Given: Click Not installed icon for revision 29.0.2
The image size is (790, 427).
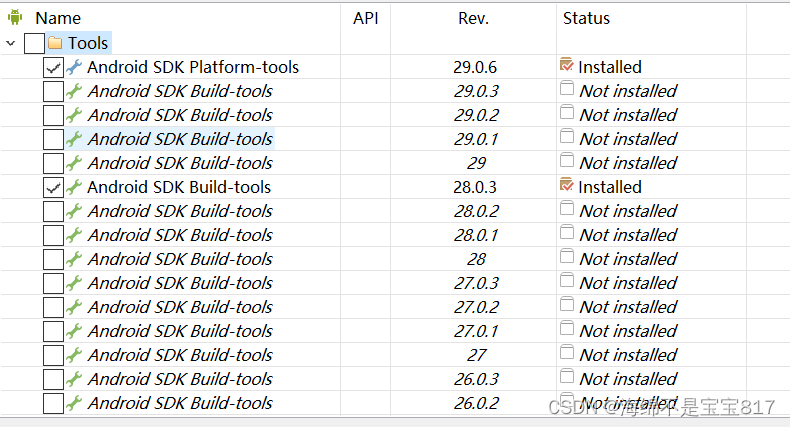Looking at the screenshot, I should (x=567, y=112).
